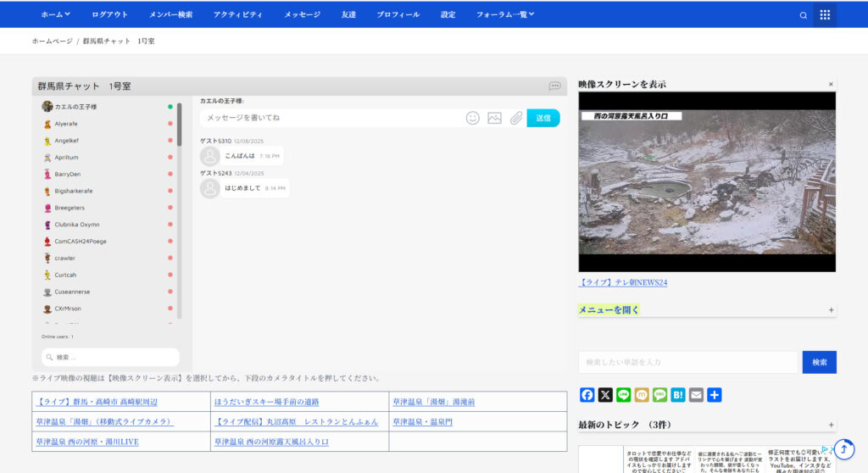Expand the 最新のトピック section
The width and height of the screenshot is (868, 473).
point(831,425)
